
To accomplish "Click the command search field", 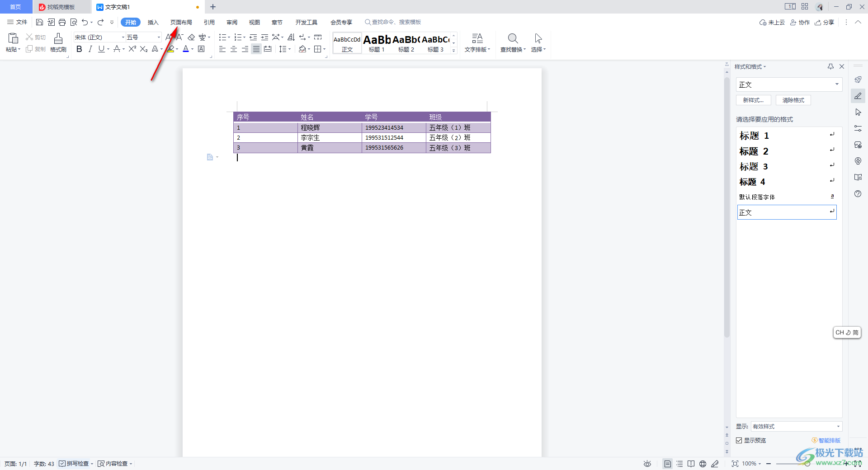I will point(393,22).
